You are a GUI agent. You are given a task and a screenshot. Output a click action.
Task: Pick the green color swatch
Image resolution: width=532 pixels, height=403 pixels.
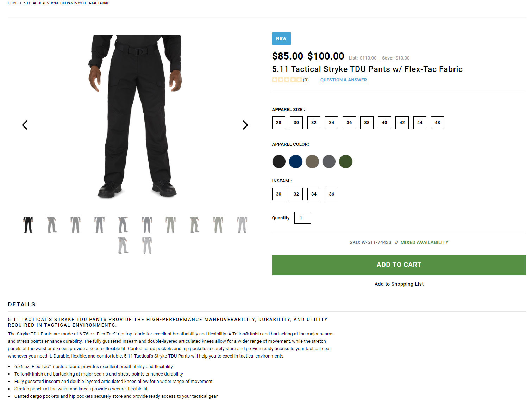click(346, 162)
